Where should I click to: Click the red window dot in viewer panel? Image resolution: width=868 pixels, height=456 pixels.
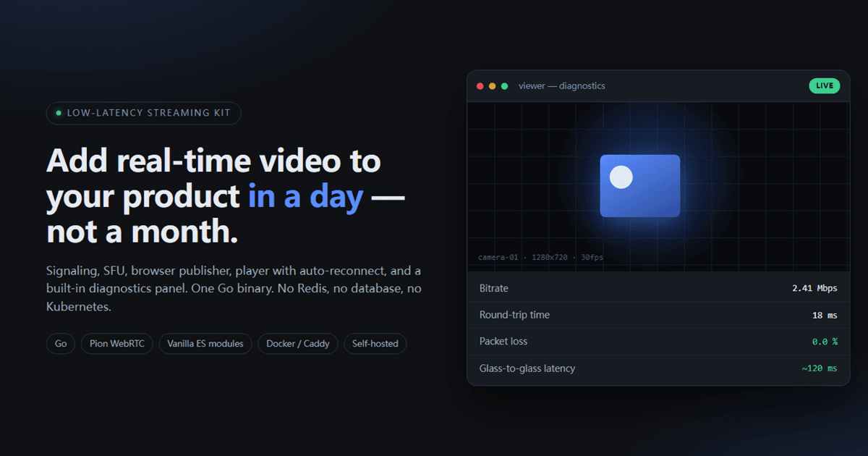(x=480, y=86)
